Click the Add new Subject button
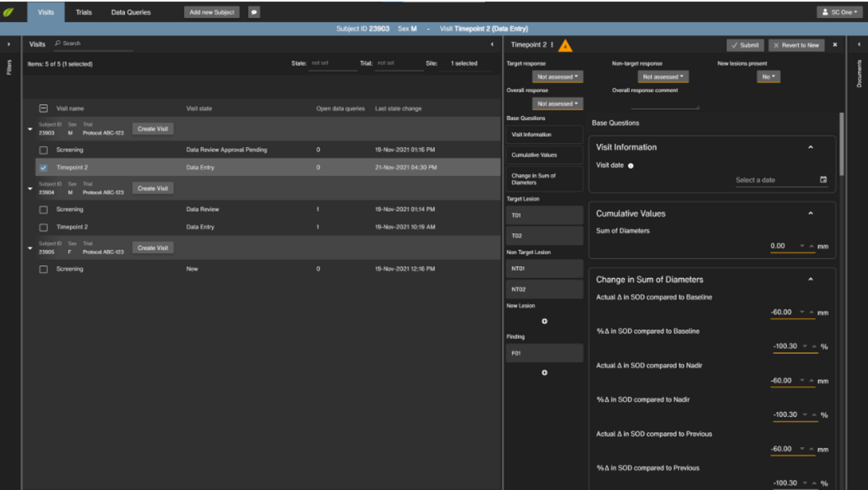The height and width of the screenshot is (490, 868). click(x=211, y=12)
